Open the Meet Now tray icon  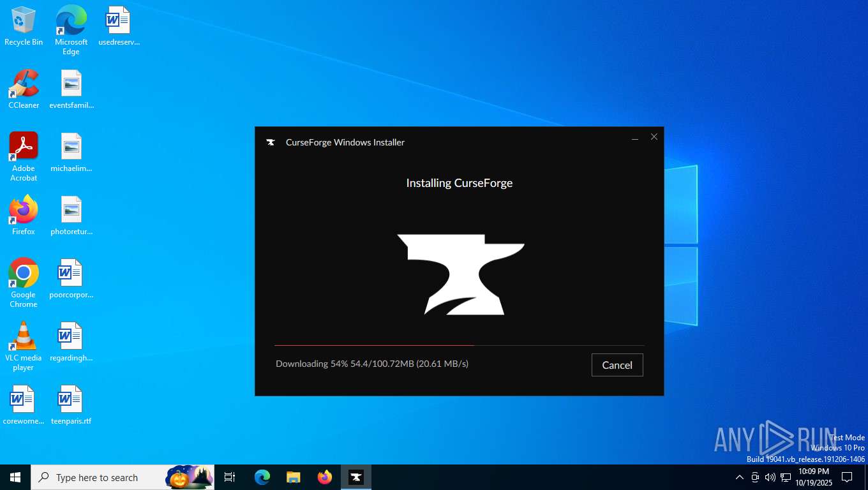(x=755, y=477)
